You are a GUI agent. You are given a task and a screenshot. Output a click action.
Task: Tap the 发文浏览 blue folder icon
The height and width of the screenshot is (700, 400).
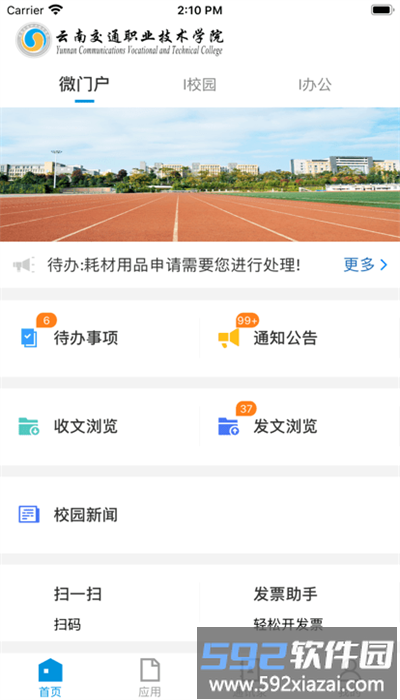[x=229, y=426]
